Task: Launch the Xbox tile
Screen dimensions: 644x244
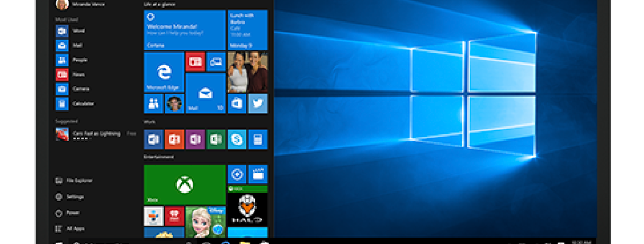Action: coord(184,184)
